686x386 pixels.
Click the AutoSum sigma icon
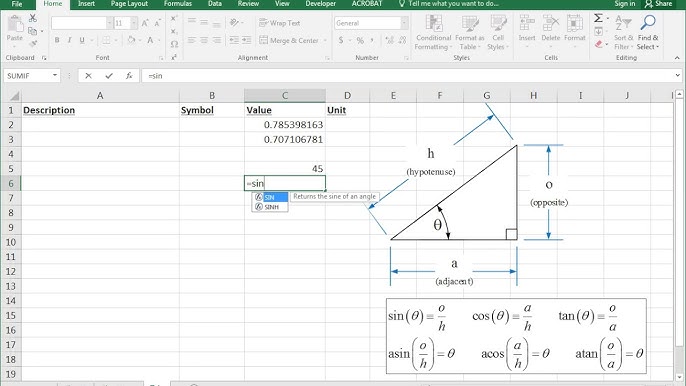(x=598, y=18)
